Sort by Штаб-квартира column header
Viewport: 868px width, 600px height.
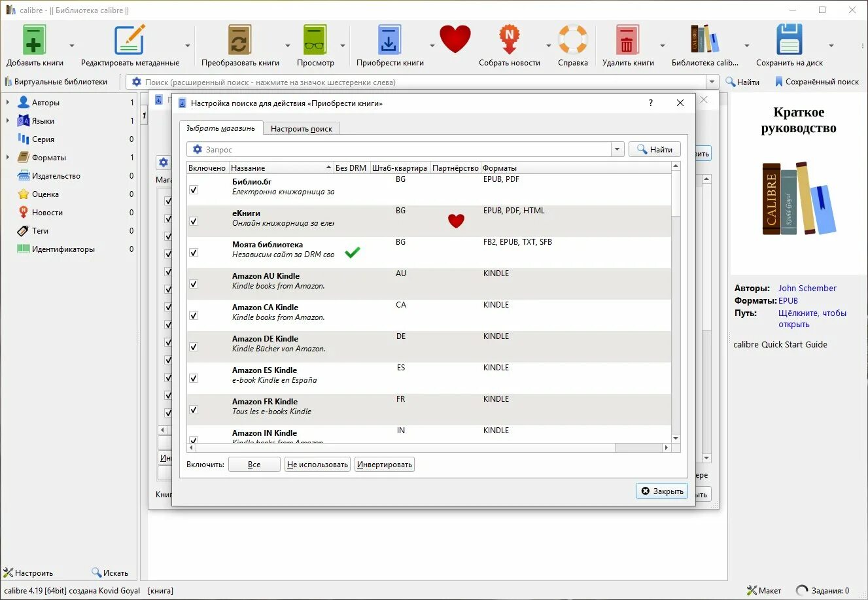click(x=400, y=168)
